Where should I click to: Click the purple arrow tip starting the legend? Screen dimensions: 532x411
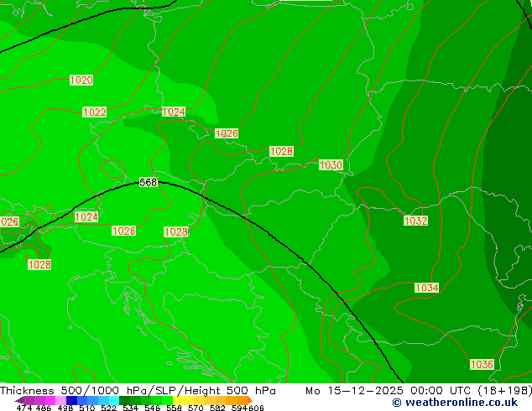(19, 400)
